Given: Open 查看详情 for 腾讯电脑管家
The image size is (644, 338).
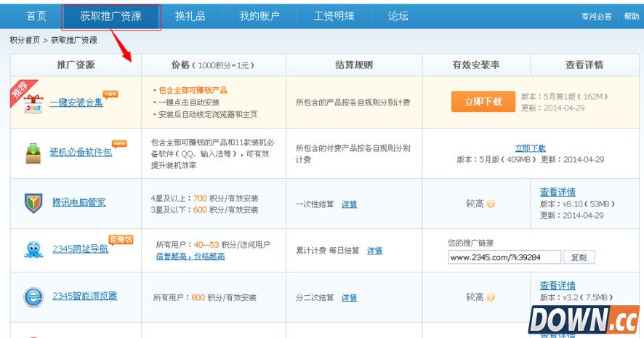Looking at the screenshot, I should click(x=558, y=193).
